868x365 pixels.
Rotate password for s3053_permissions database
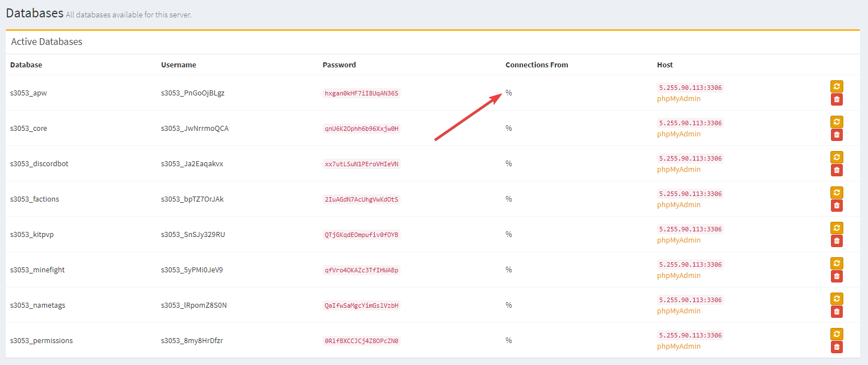[837, 334]
